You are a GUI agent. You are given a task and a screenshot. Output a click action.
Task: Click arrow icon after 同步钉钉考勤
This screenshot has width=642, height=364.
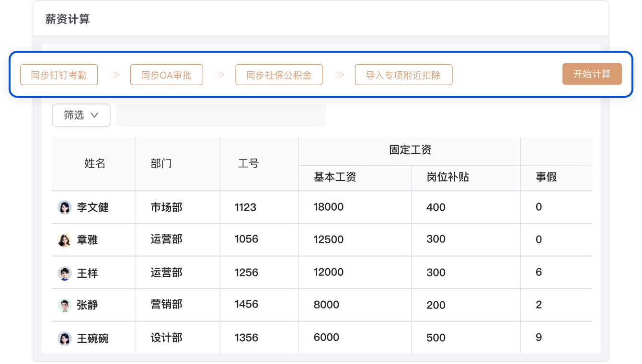[115, 75]
